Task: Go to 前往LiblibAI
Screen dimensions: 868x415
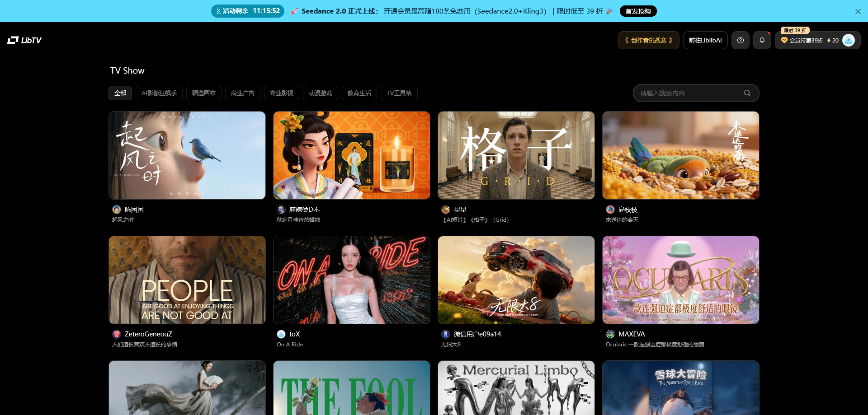Action: pyautogui.click(x=705, y=40)
